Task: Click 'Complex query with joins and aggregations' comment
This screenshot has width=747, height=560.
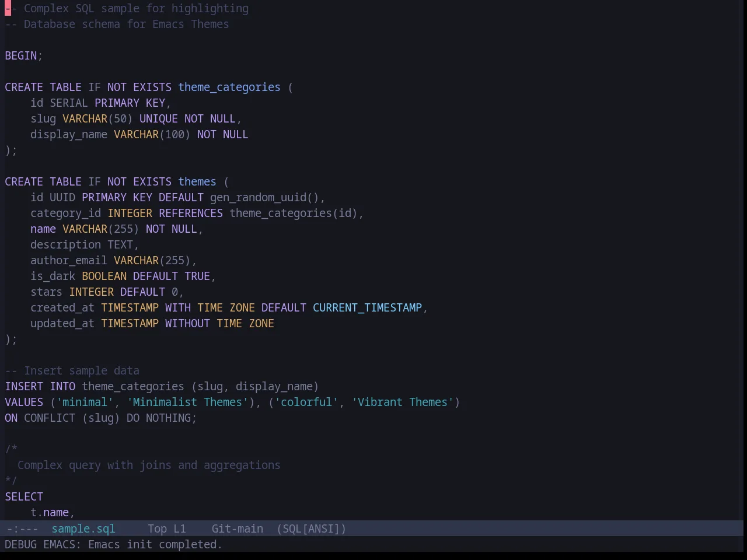Action: coord(149,465)
